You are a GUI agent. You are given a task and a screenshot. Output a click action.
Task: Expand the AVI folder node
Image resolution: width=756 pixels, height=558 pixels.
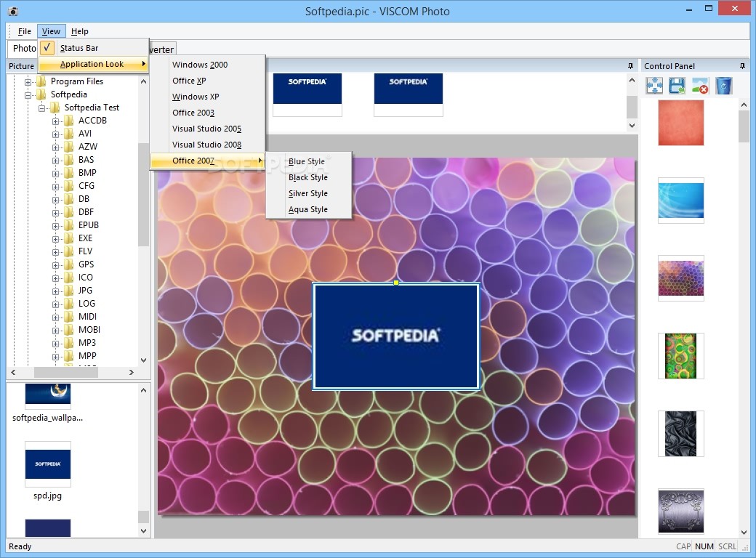point(55,134)
